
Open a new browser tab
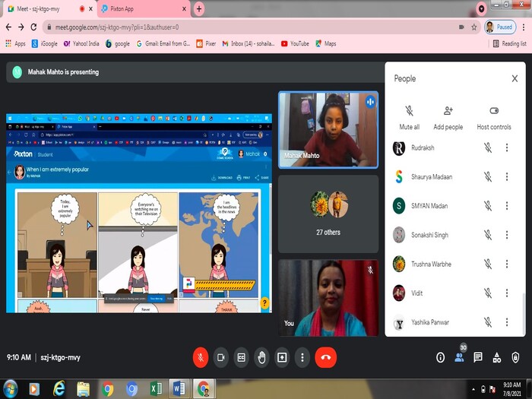(x=199, y=9)
